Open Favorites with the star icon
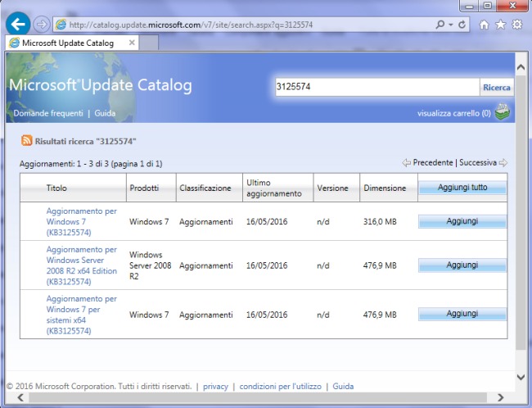 click(x=501, y=25)
